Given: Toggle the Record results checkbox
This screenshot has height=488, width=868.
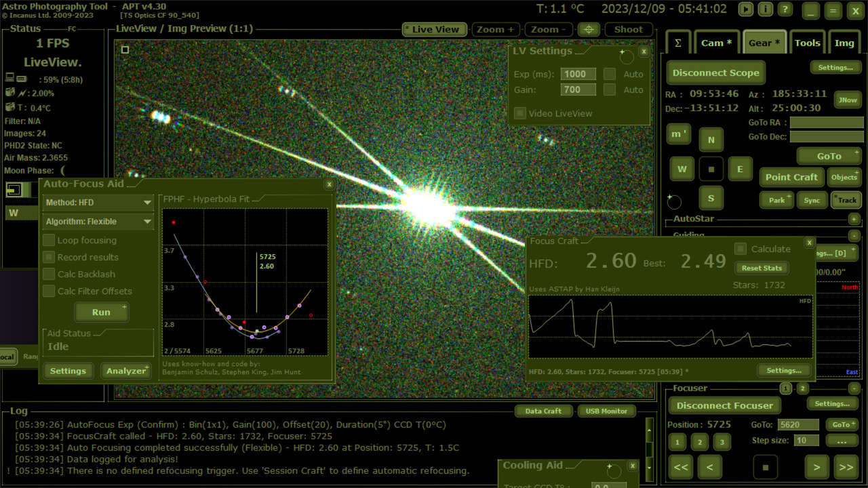Looking at the screenshot, I should (x=49, y=257).
